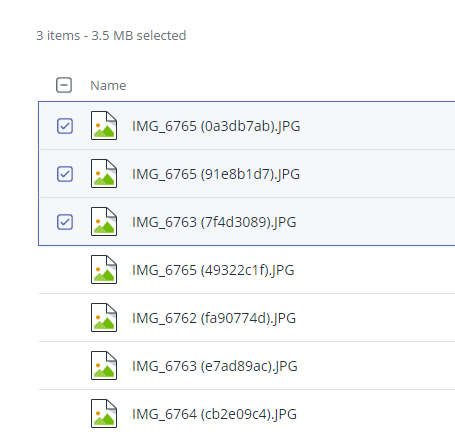Screen dimensions: 455x434
Task: Uncheck the checkbox for IMG_6765 (0a3db7ab).JPG
Action: pyautogui.click(x=65, y=126)
